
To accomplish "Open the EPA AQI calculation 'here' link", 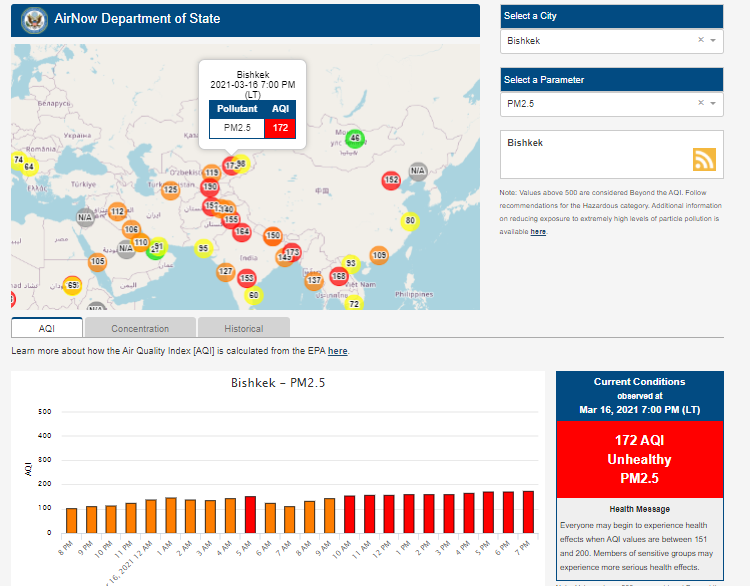I will tap(338, 351).
